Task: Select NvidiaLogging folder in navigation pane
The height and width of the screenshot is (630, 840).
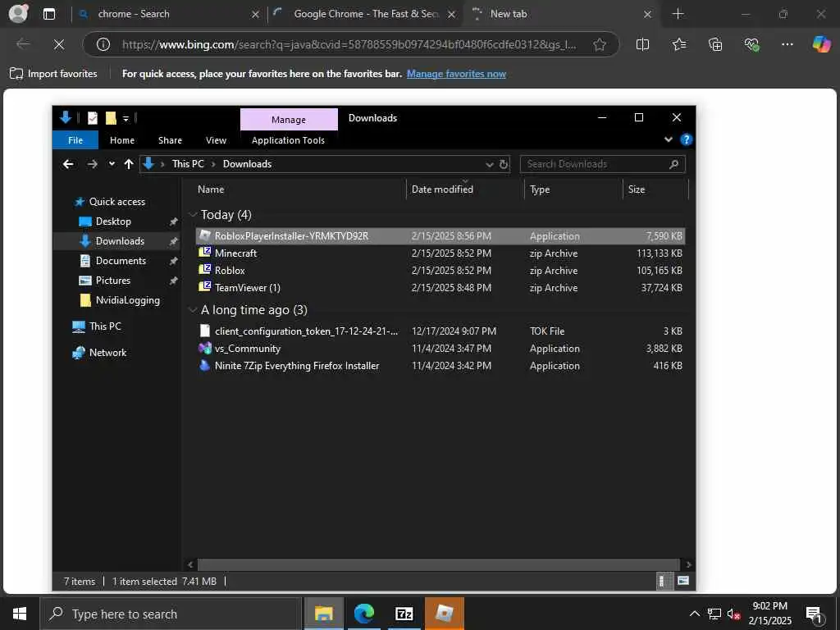Action: 127,300
